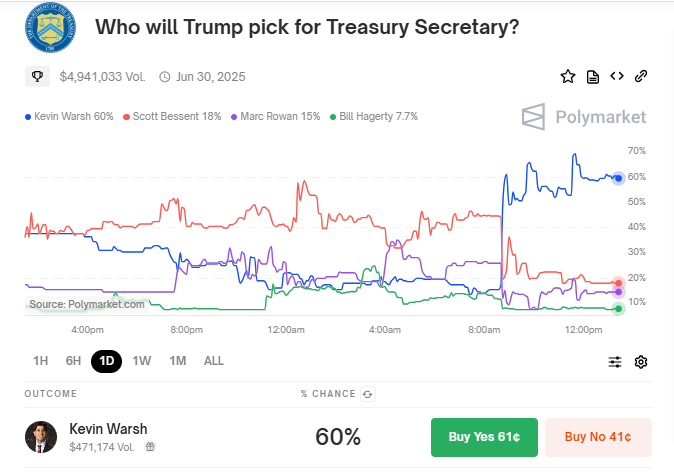
Task: Click Kevin Warsh profile thumbnail
Action: click(x=41, y=437)
